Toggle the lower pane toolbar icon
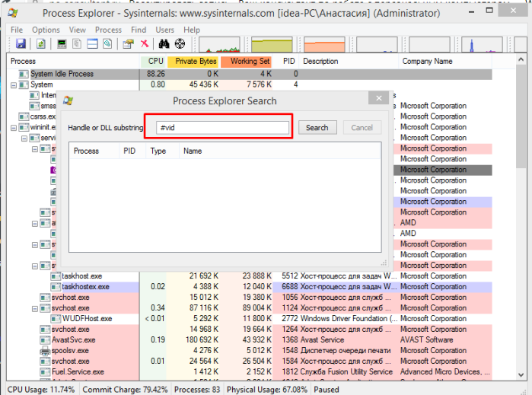 click(92, 44)
